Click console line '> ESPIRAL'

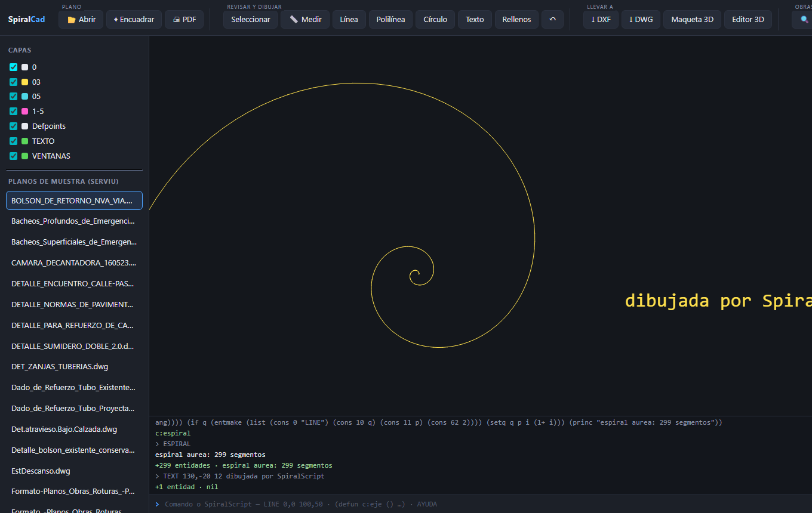point(173,444)
